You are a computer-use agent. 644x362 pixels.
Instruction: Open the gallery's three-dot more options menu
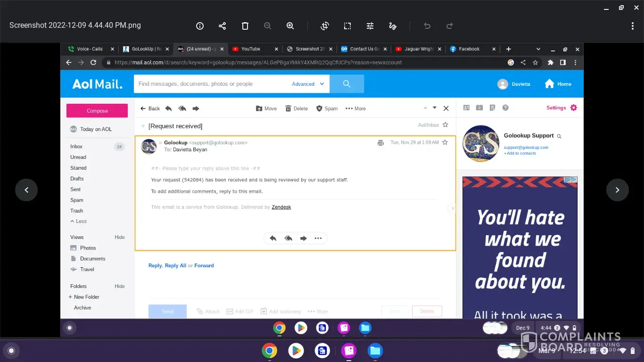633,26
